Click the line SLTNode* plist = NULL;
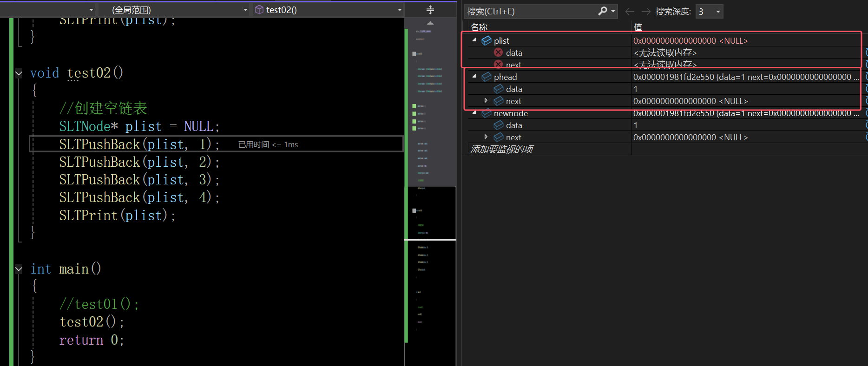 (139, 126)
